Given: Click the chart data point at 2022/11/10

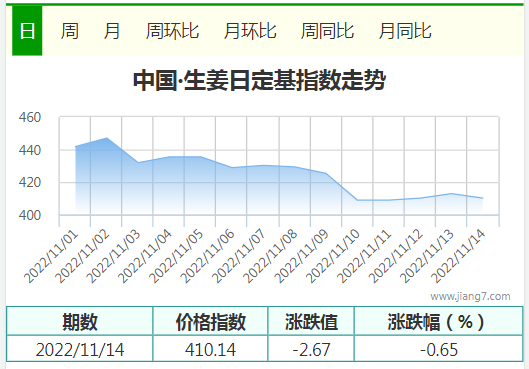Looking at the screenshot, I should (x=357, y=200).
